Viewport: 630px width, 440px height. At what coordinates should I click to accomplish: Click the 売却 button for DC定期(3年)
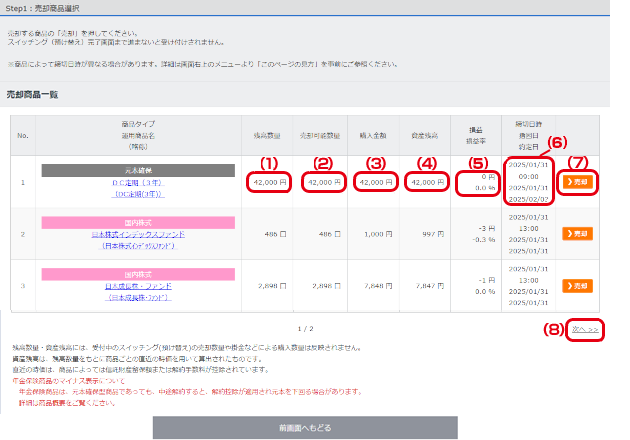[577, 182]
